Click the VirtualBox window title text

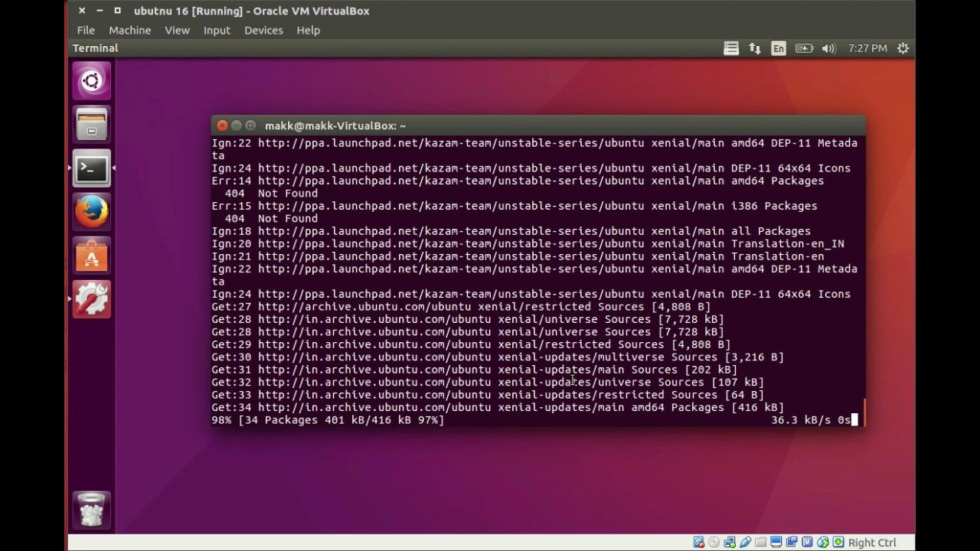point(251,11)
